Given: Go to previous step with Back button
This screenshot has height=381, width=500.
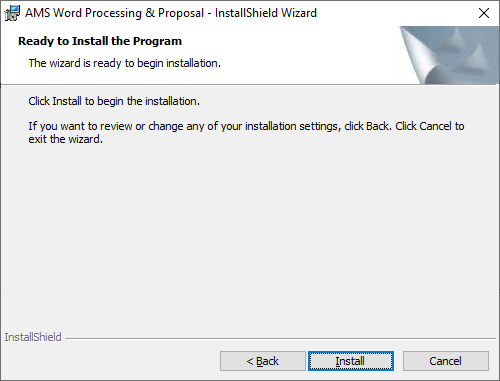Looking at the screenshot, I should (x=263, y=361).
